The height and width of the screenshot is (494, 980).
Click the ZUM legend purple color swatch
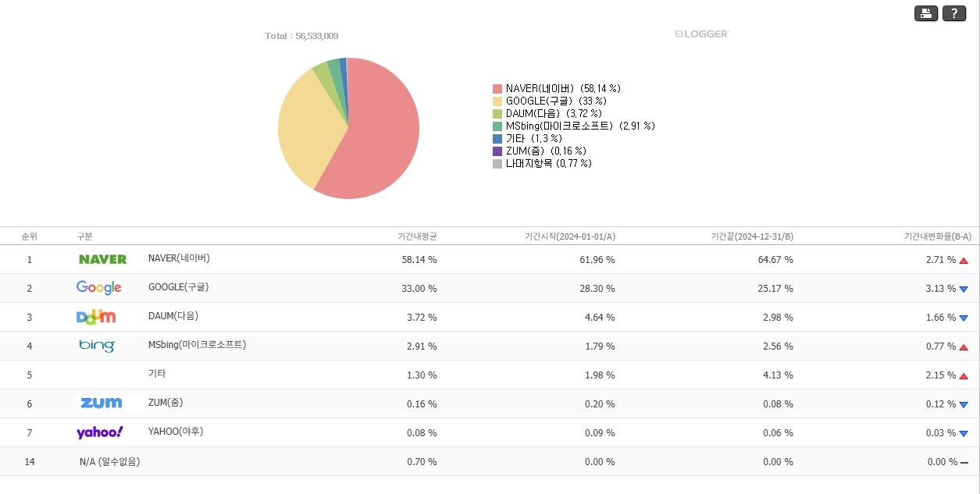[x=497, y=151]
